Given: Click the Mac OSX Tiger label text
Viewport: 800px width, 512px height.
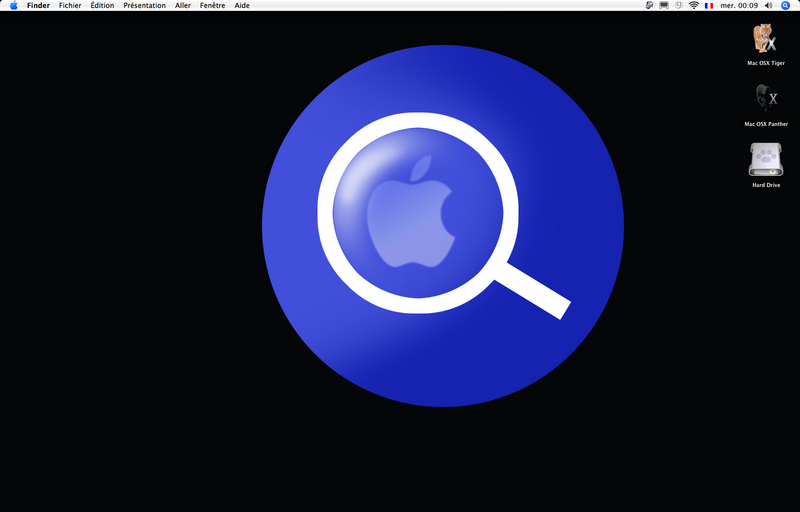Looking at the screenshot, I should click(x=766, y=63).
